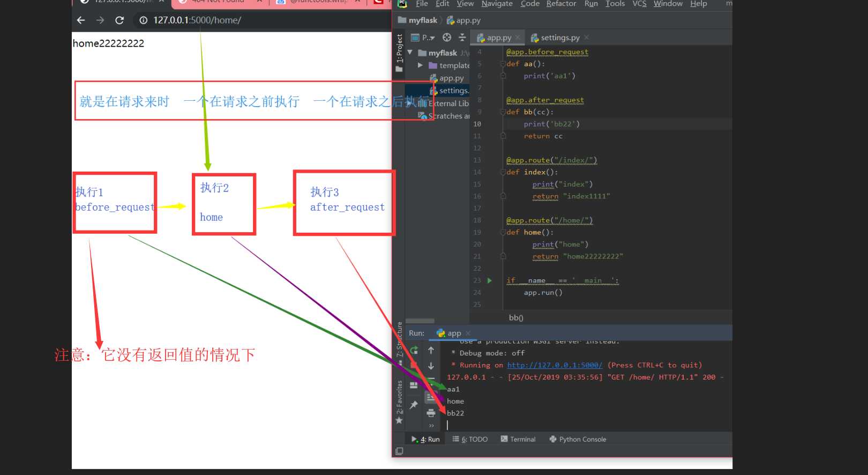This screenshot has width=868, height=475.
Task: Click the browser forward arrow
Action: [100, 20]
